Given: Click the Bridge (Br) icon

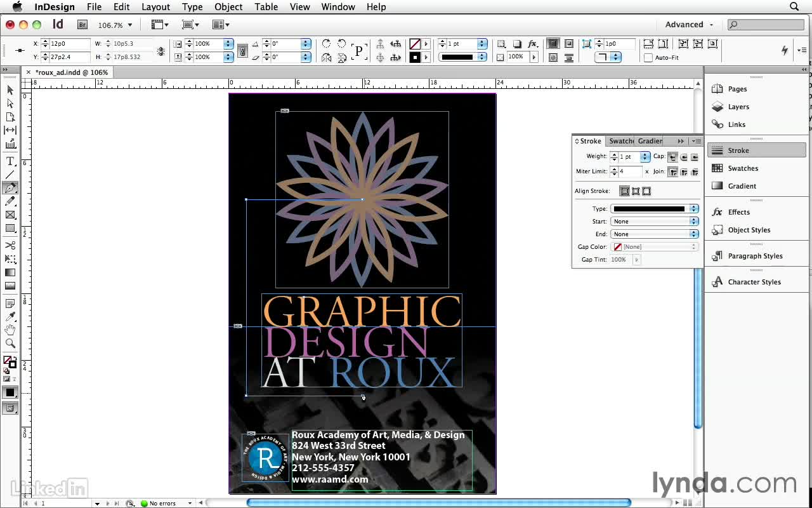Looking at the screenshot, I should tap(82, 25).
